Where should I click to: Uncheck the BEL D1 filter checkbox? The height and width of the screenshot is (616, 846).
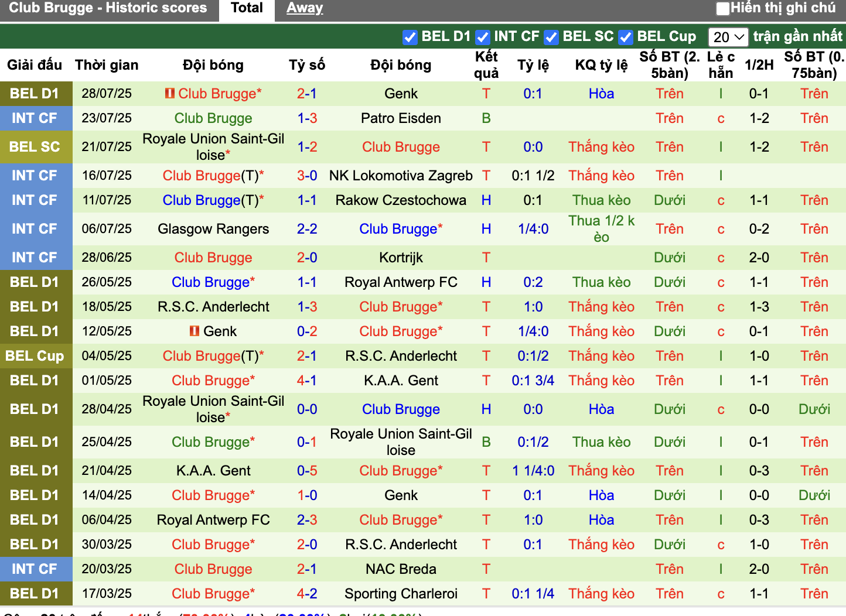(410, 37)
